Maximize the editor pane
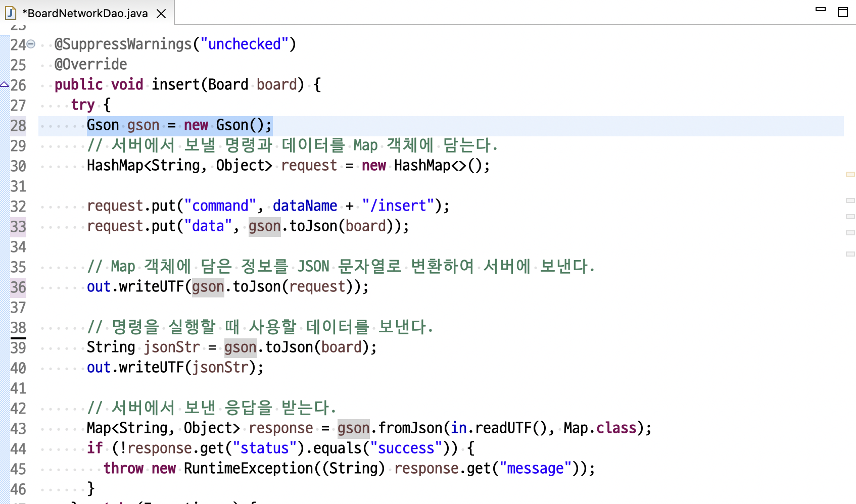The image size is (856, 504). (843, 12)
